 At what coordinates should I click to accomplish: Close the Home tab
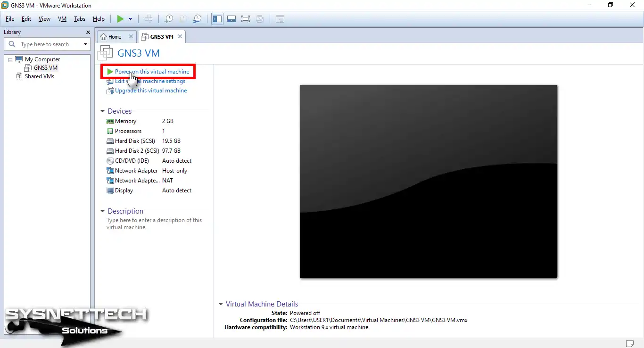pos(131,36)
